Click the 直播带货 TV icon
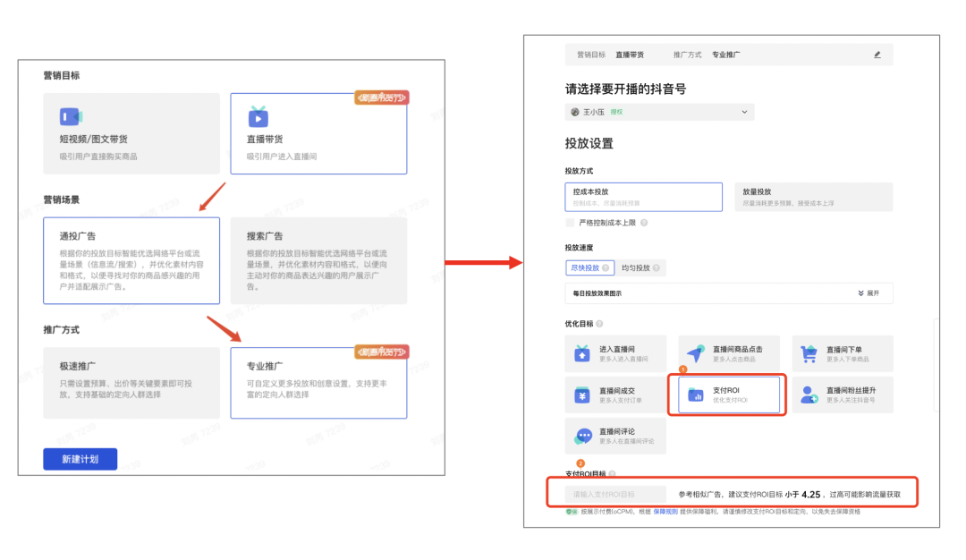This screenshot has height=560, width=966. 258,116
